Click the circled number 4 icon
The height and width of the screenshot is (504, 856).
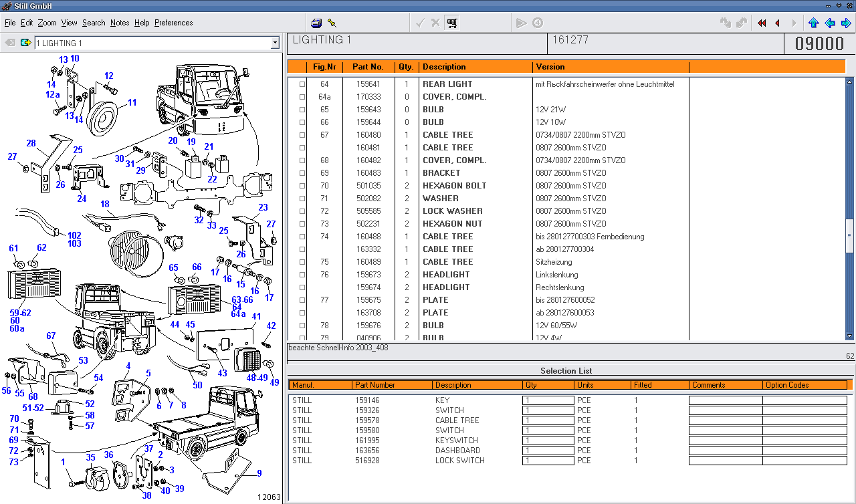(538, 23)
